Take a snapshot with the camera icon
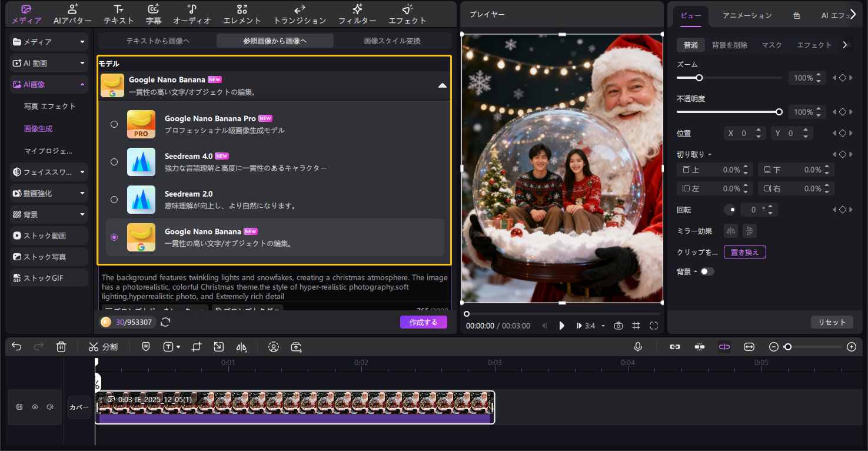 click(618, 325)
